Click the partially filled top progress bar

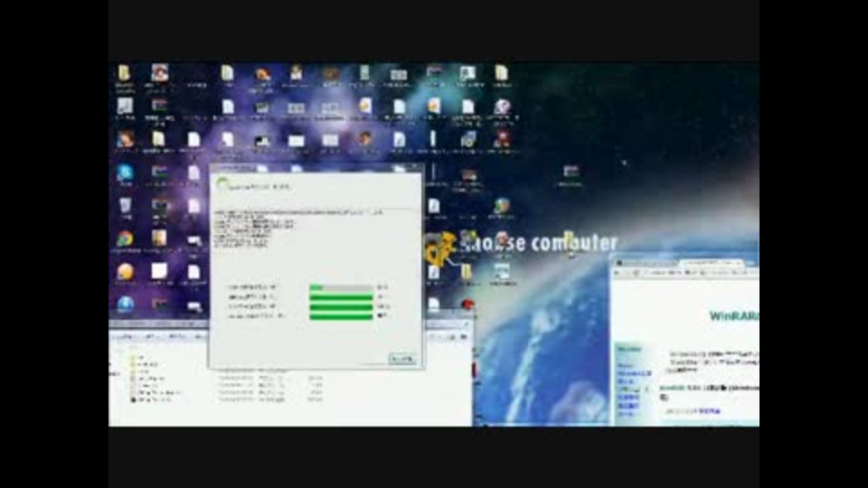point(341,287)
